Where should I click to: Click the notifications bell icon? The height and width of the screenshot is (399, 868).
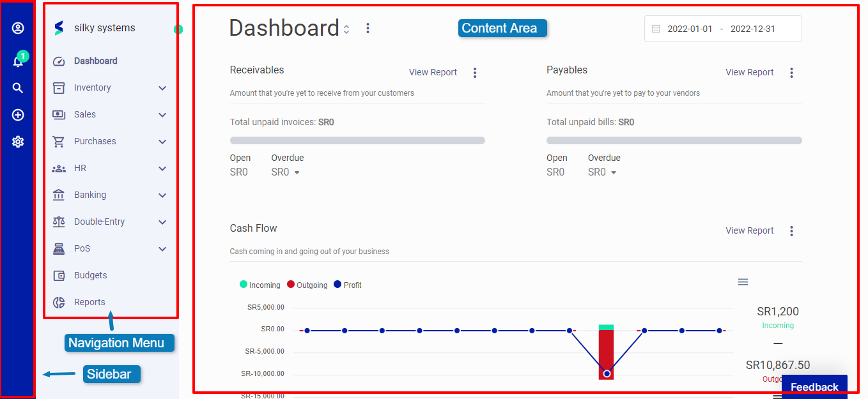tap(18, 61)
